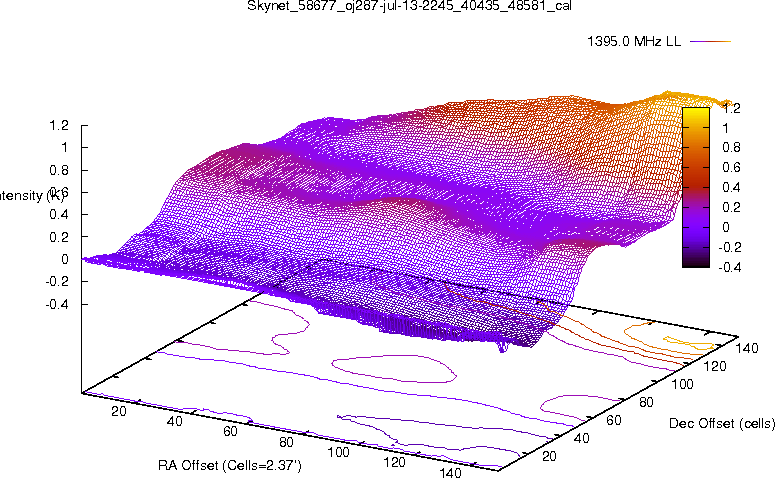Select the color bar tick label 0.2
Viewport: 775px width, 478px height.
731,207
